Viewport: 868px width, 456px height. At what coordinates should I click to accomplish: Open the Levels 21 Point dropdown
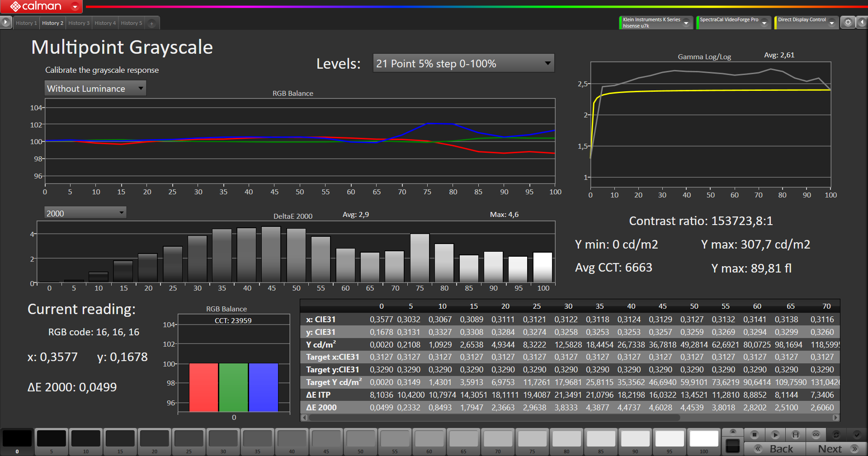(x=463, y=63)
